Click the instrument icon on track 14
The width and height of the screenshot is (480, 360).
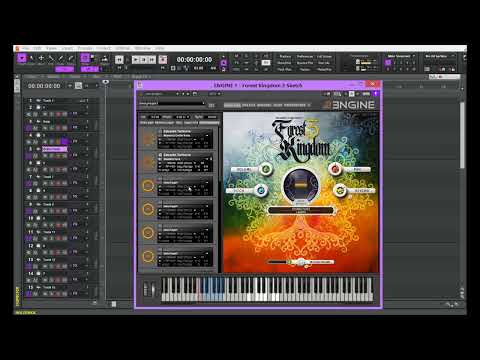pos(38,273)
